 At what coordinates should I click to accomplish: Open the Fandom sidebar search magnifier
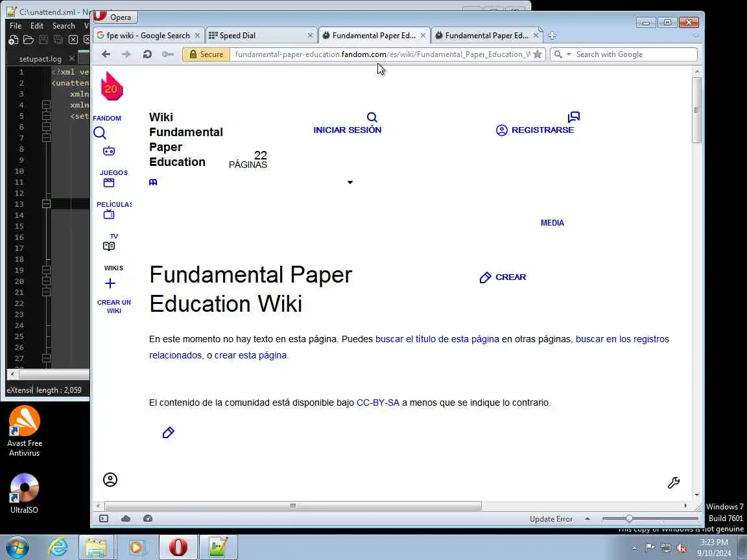[100, 133]
